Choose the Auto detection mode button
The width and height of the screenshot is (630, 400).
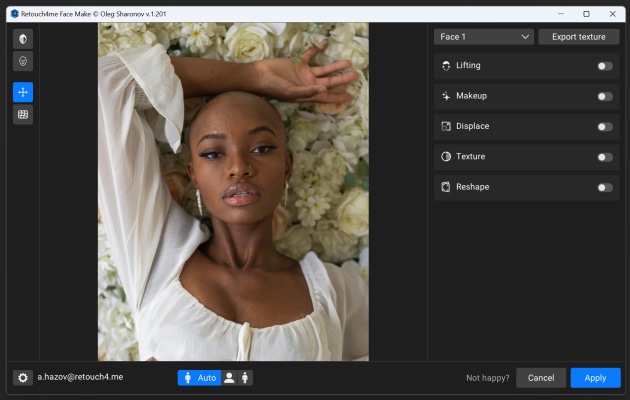tap(198, 378)
